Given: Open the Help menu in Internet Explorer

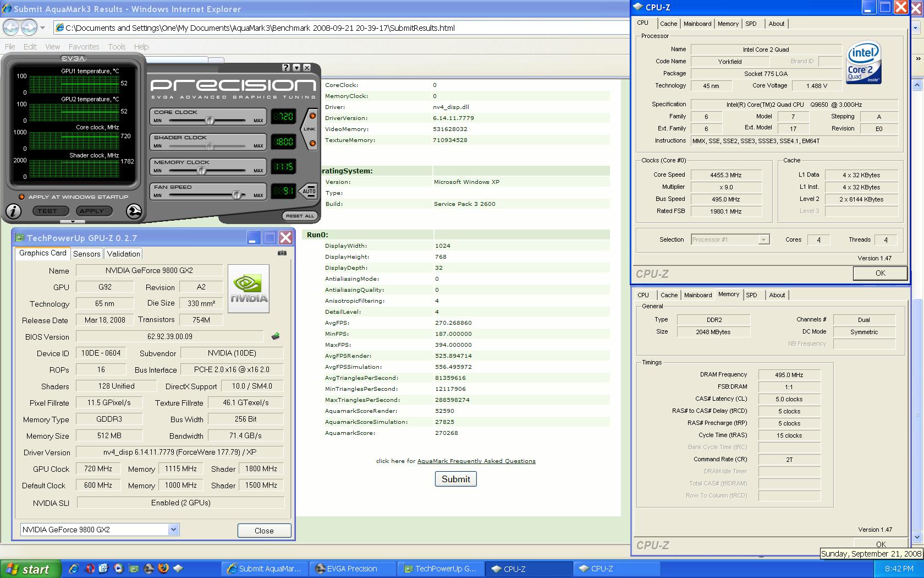Looking at the screenshot, I should click(141, 47).
